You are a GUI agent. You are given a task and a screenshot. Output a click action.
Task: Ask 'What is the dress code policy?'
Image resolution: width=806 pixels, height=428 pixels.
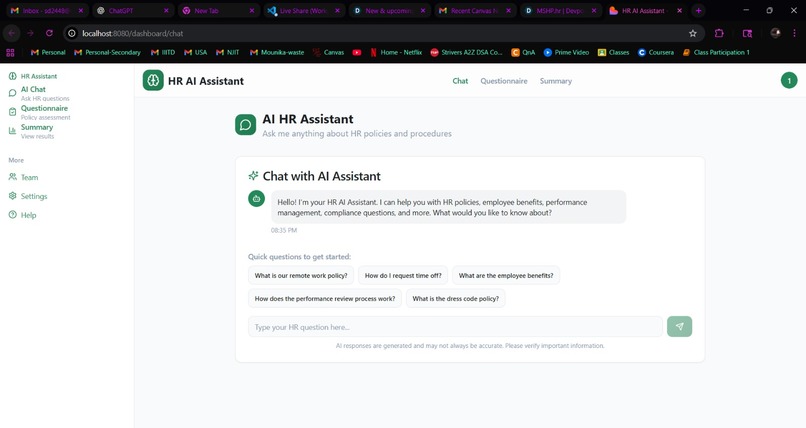tap(455, 299)
